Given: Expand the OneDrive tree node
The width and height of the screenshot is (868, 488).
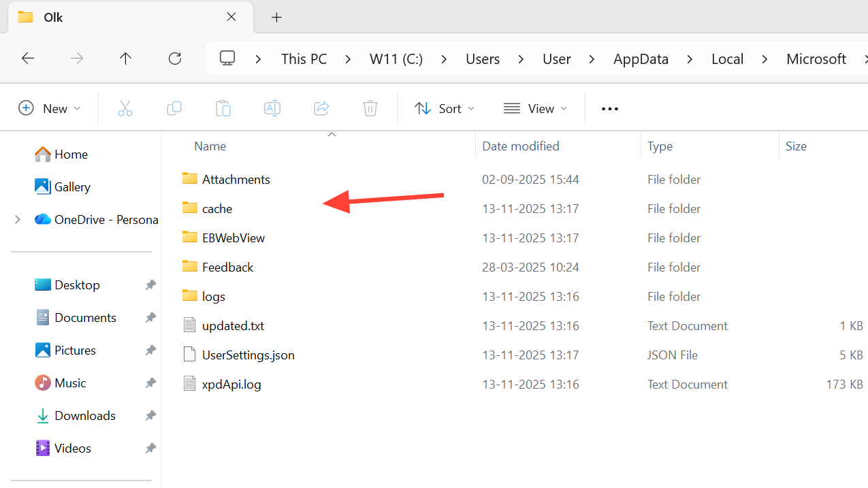Looking at the screenshot, I should [x=18, y=219].
